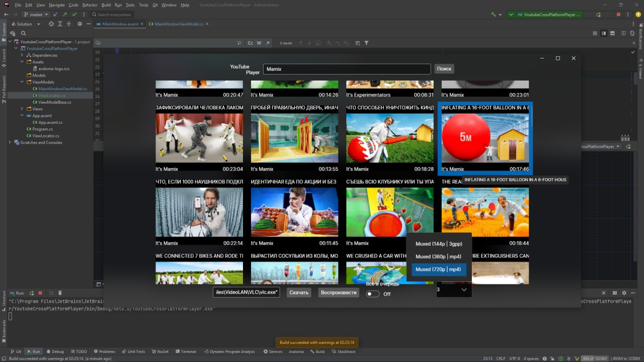Stop the process in Run tool window
The width and height of the screenshot is (644, 362).
pyautogui.click(x=40, y=293)
